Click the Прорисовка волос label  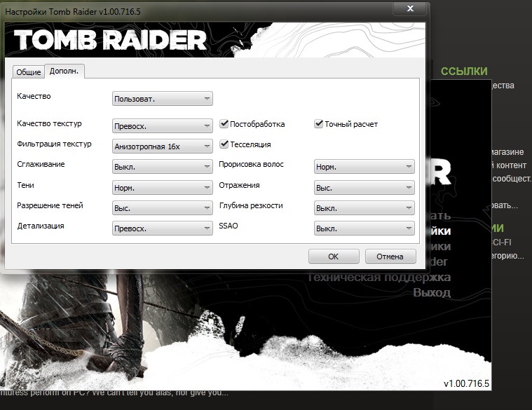[x=251, y=165]
